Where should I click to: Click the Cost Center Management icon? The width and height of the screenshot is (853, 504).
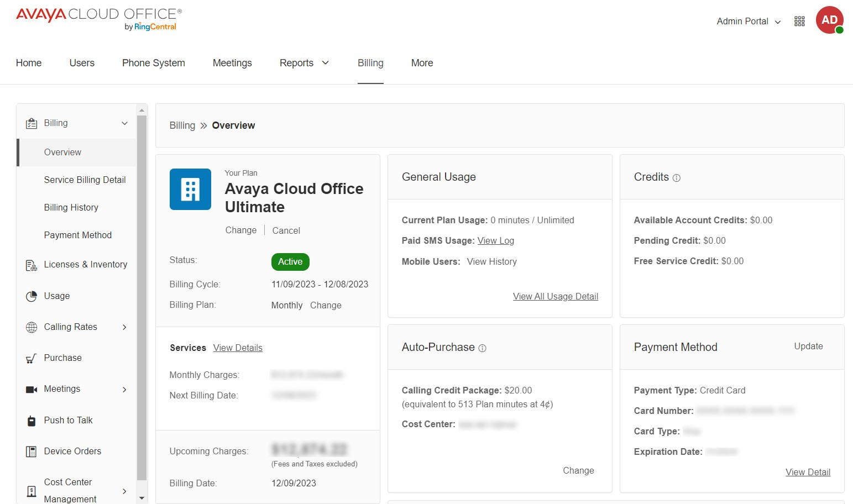point(32,491)
